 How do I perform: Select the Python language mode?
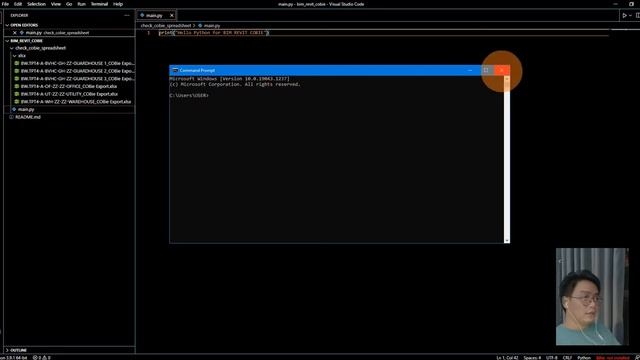584,358
